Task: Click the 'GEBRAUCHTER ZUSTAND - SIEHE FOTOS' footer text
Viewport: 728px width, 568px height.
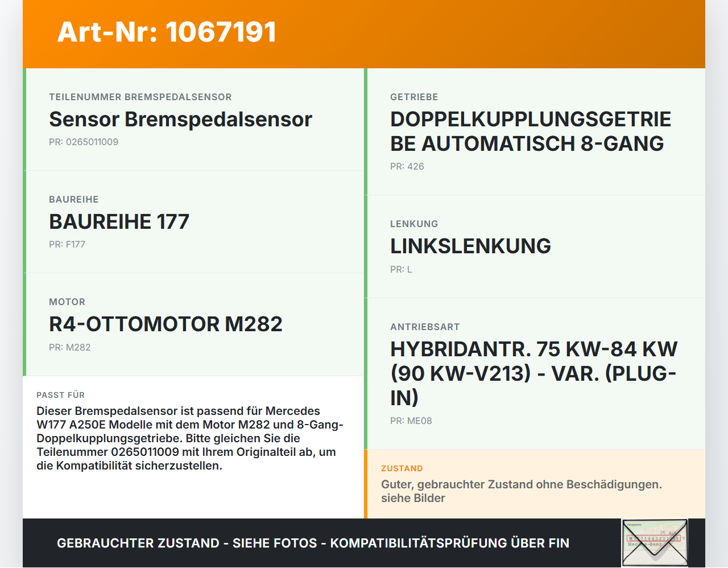Action: click(313, 543)
